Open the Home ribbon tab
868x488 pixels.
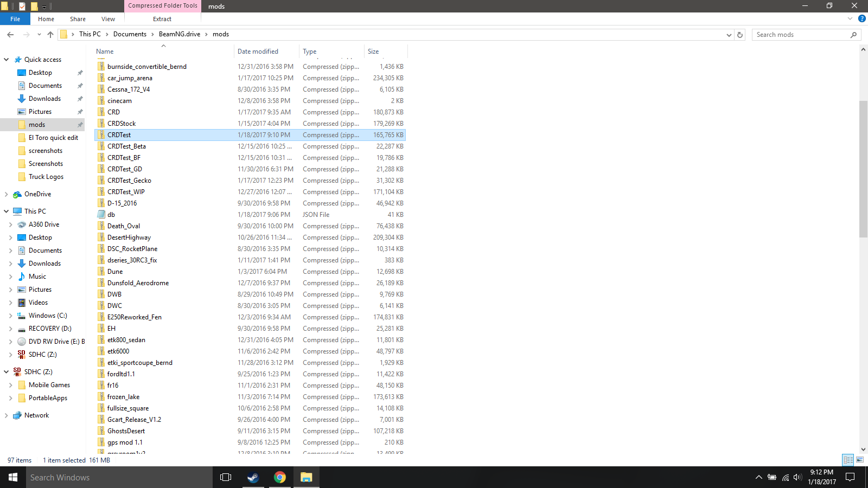[46, 19]
